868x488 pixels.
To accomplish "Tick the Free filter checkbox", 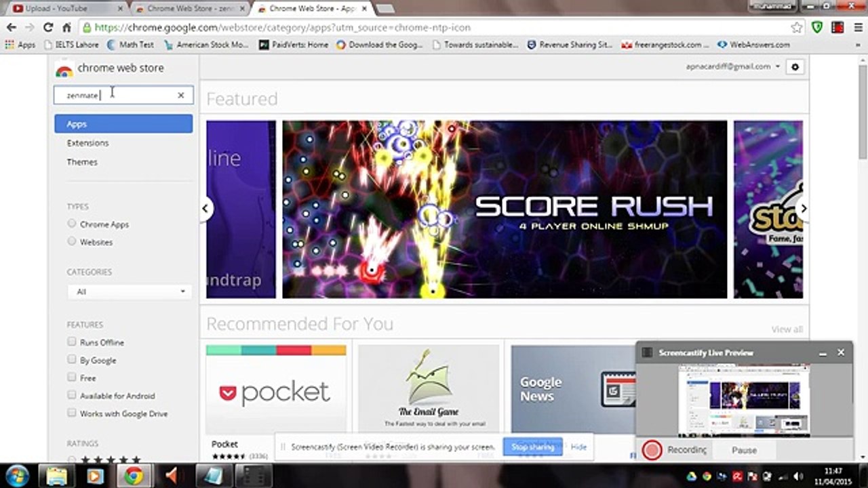I will click(x=72, y=377).
